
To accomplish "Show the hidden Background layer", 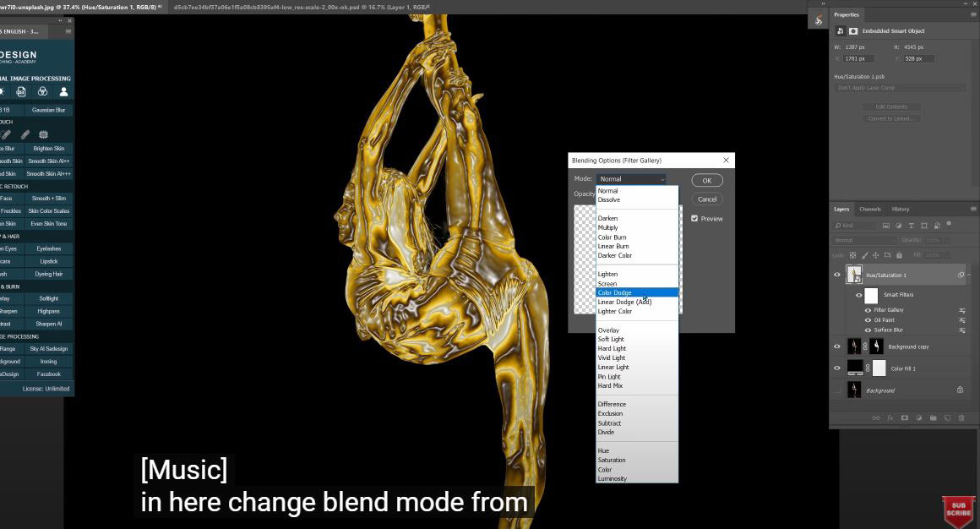I will [x=837, y=390].
